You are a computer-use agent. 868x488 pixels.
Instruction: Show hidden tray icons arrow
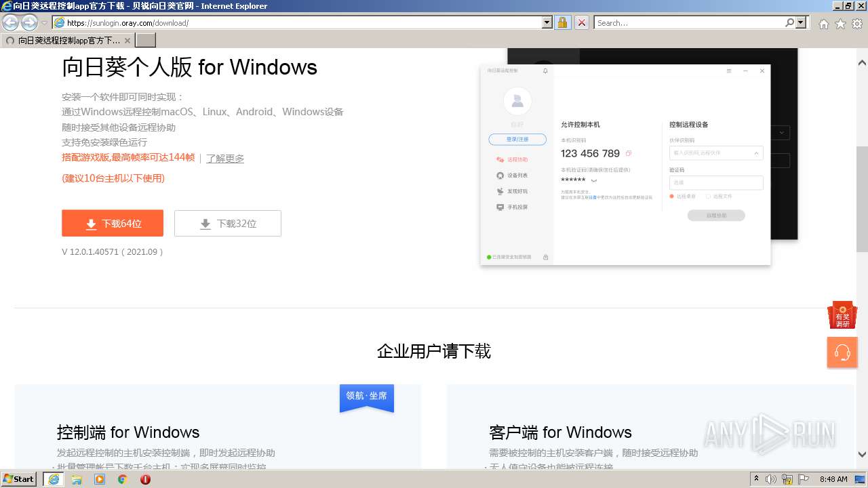coord(756,479)
